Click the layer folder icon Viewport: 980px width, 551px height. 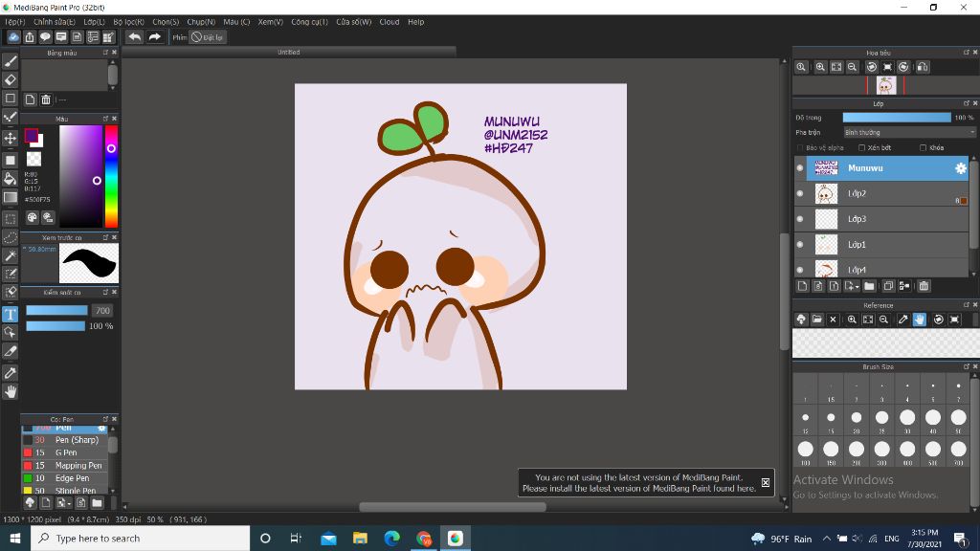point(869,286)
